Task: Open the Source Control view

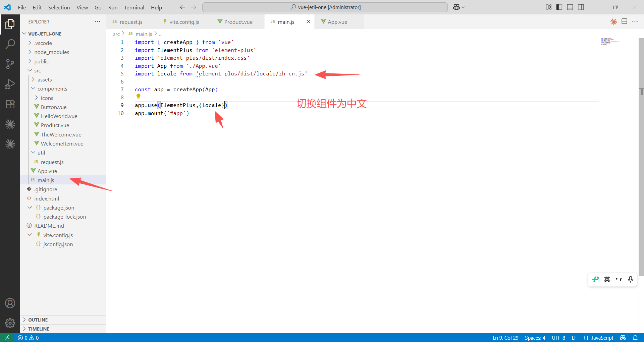Action: coord(10,64)
